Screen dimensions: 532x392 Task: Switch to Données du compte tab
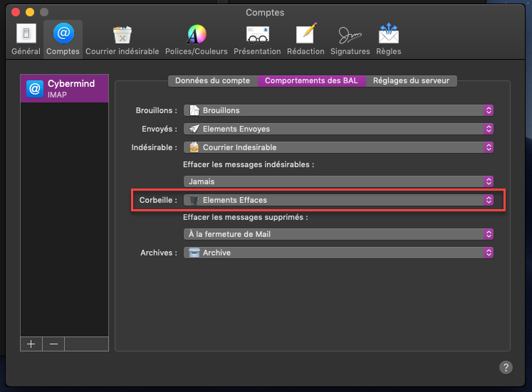click(x=213, y=81)
